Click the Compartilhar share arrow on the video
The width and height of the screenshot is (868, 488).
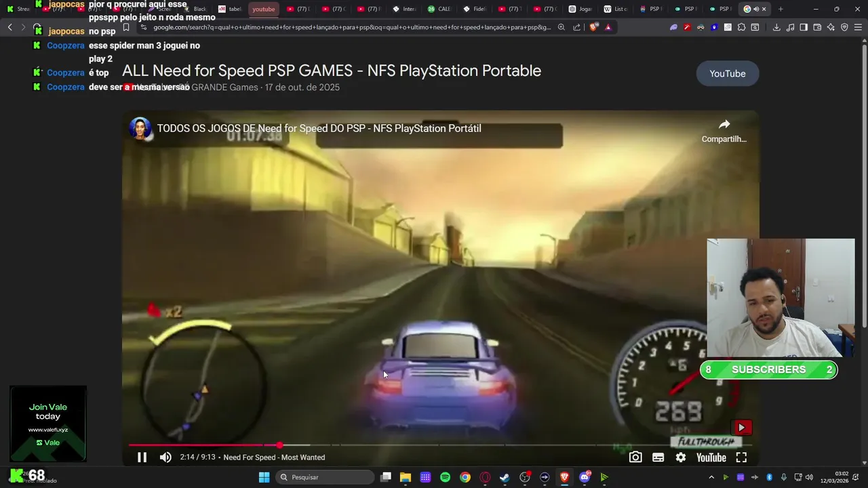click(x=724, y=131)
